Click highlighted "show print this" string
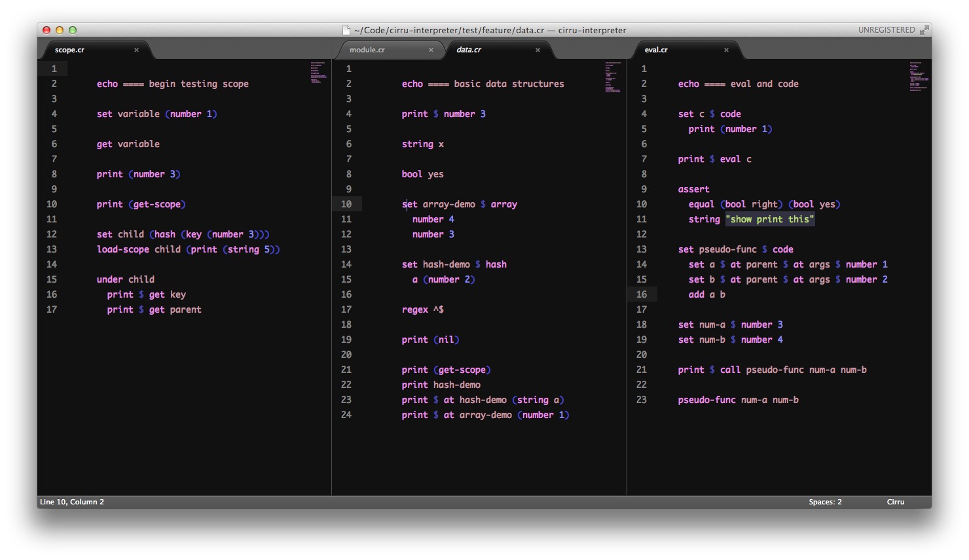Screen dimensions: 969x560 [770, 219]
